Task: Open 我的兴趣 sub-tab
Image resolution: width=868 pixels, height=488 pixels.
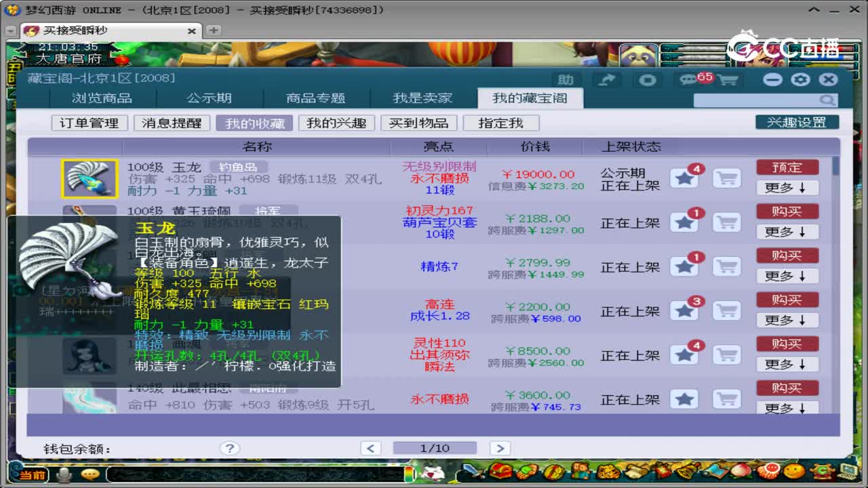Action: click(336, 123)
